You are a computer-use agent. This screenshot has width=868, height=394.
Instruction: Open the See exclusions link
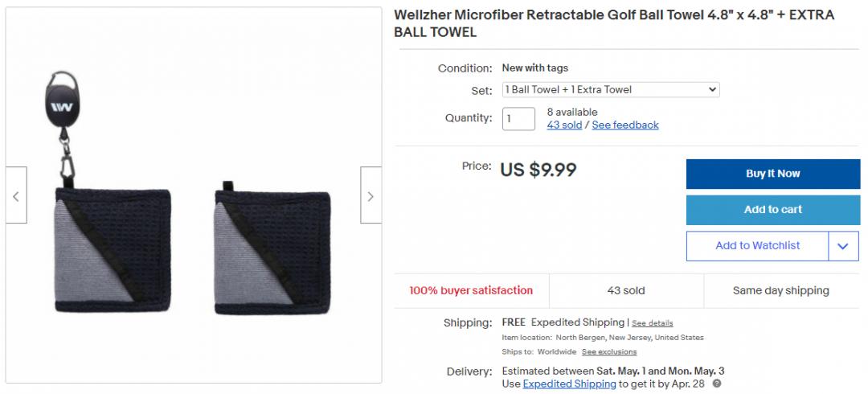[x=609, y=352]
